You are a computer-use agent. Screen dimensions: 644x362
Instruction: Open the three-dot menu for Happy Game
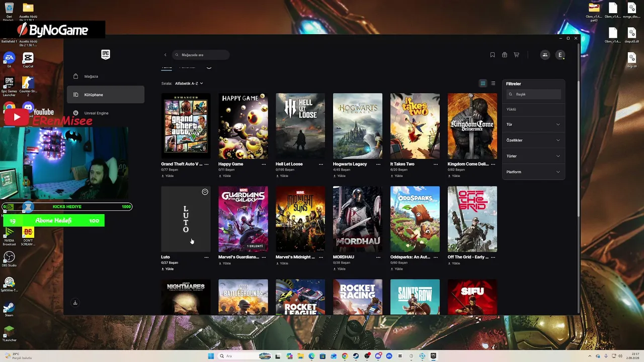pos(264,164)
